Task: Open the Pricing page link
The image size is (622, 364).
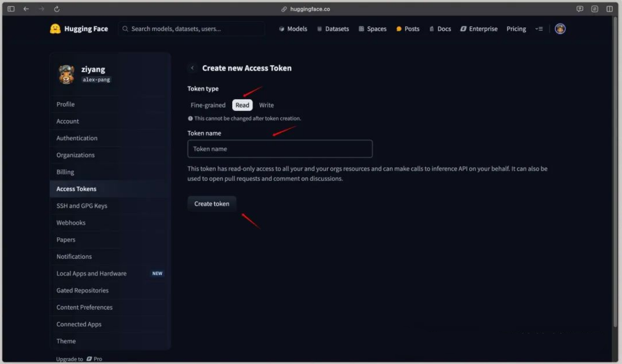Action: [x=516, y=29]
